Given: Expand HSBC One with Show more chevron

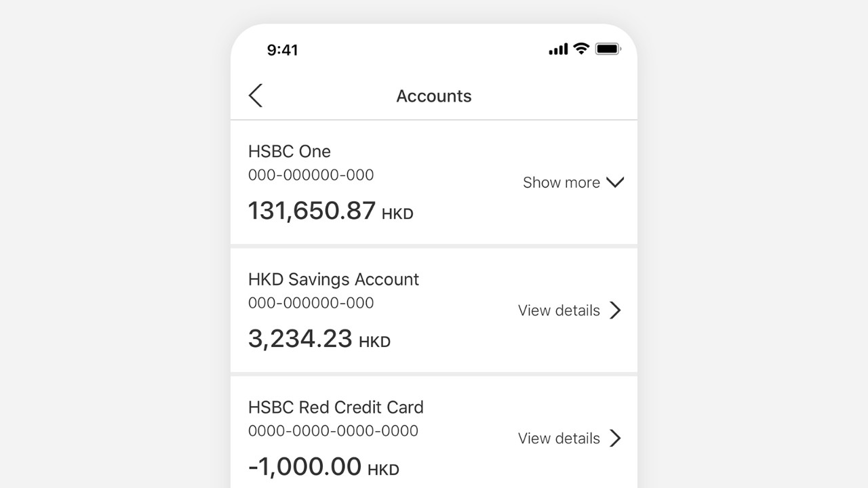Looking at the screenshot, I should [615, 182].
